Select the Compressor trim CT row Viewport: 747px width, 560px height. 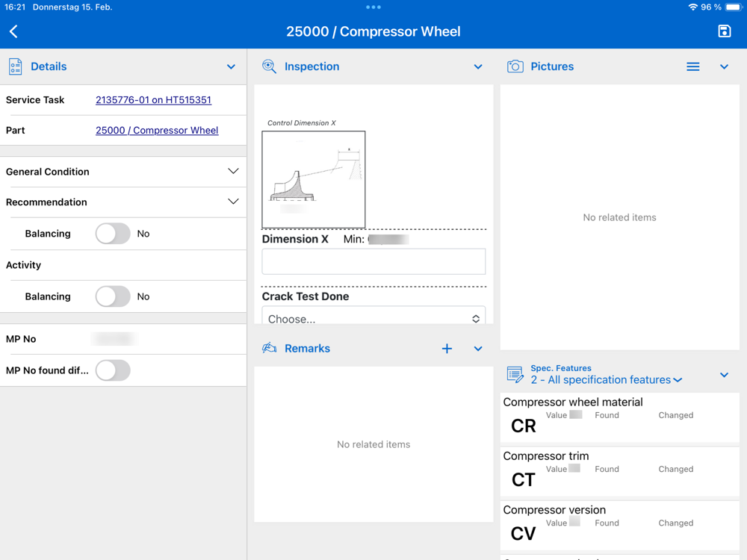click(620, 471)
